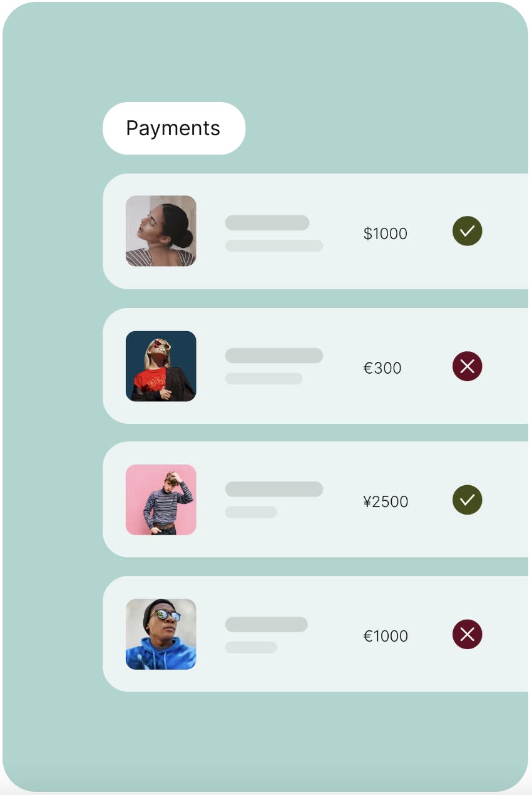The height and width of the screenshot is (795, 532).
Task: Select the €300 payment amount
Action: click(x=382, y=368)
